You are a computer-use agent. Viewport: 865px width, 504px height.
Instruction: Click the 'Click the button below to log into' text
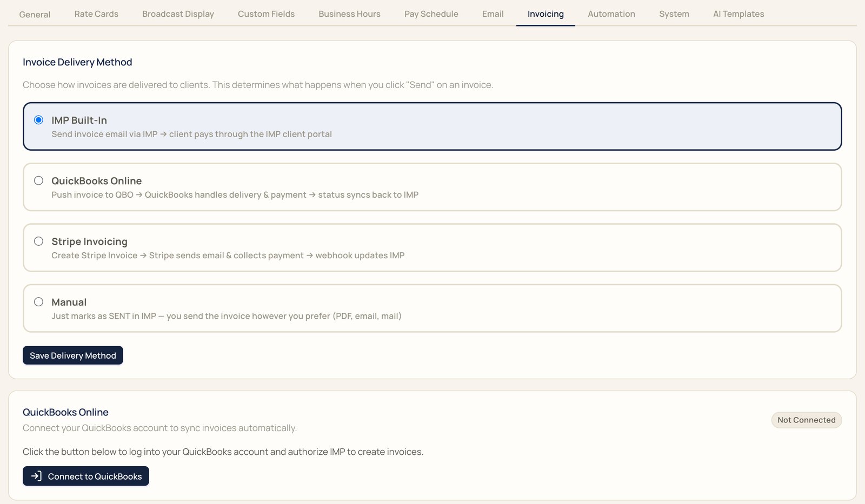pos(223,452)
